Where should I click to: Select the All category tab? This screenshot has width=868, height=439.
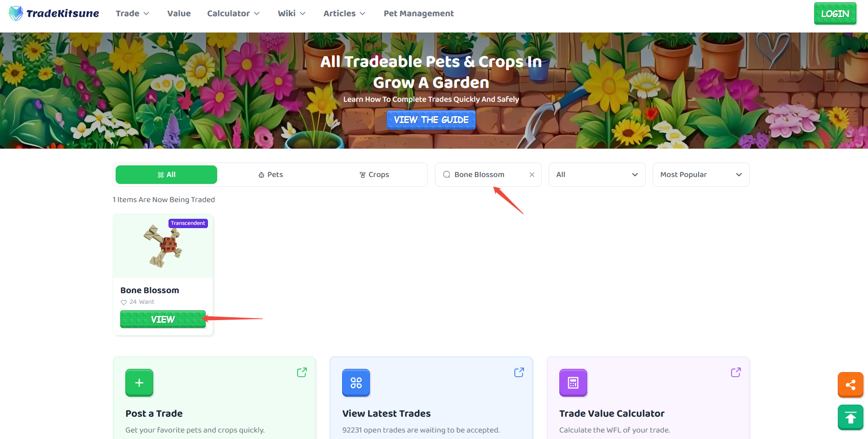(x=166, y=175)
